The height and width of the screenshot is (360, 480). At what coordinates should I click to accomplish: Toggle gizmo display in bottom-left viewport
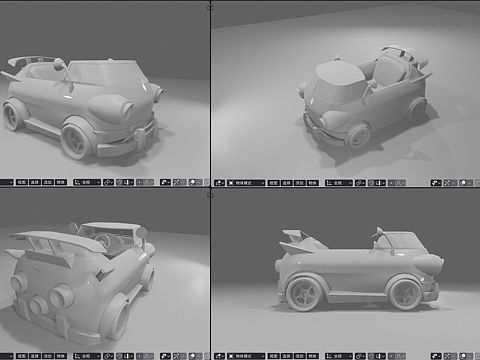(x=176, y=356)
